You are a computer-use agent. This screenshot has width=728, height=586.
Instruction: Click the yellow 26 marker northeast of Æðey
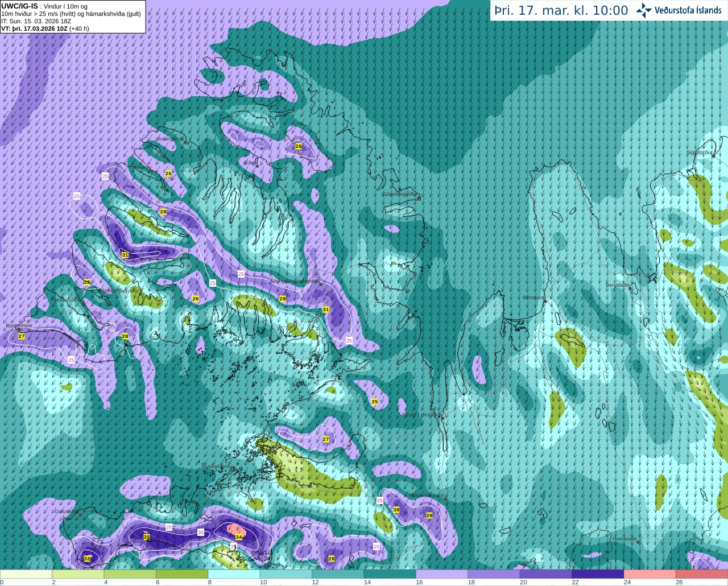(x=299, y=146)
